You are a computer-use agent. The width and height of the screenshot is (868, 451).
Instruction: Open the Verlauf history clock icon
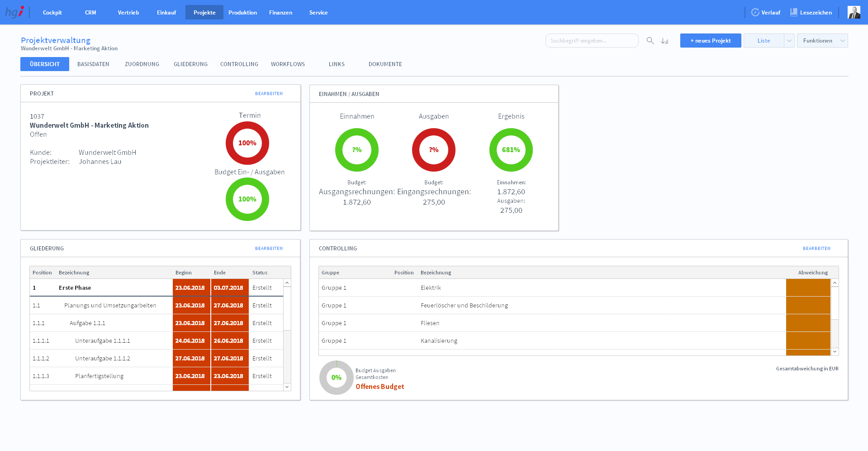(x=755, y=12)
